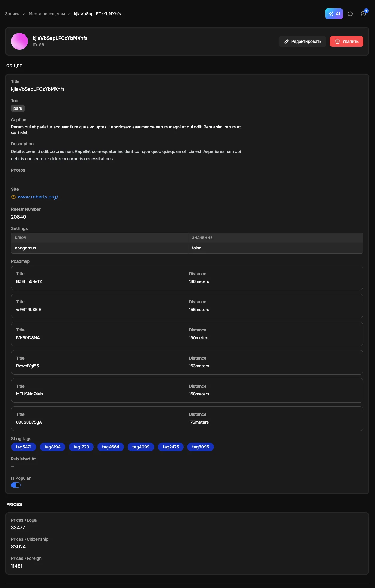Select the park type badge
The height and width of the screenshot is (588, 375).
click(18, 108)
